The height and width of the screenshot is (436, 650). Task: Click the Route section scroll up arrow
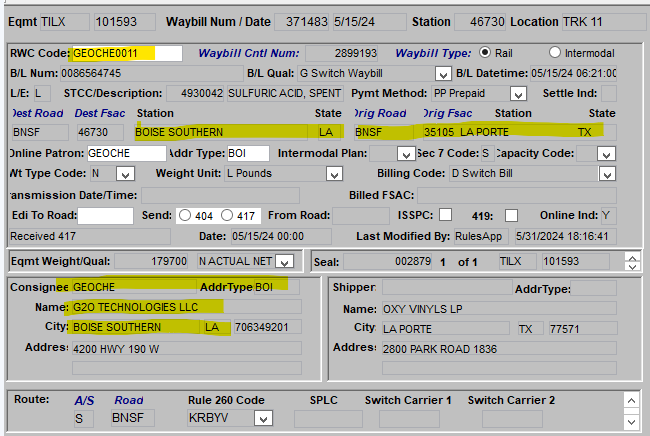pyautogui.click(x=631, y=400)
